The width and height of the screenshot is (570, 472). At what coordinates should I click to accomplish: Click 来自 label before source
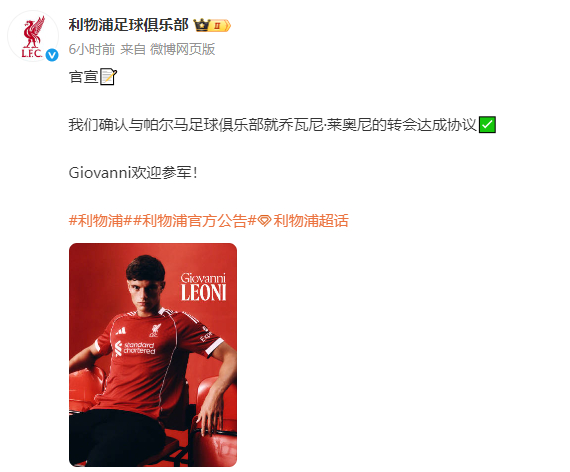point(133,49)
